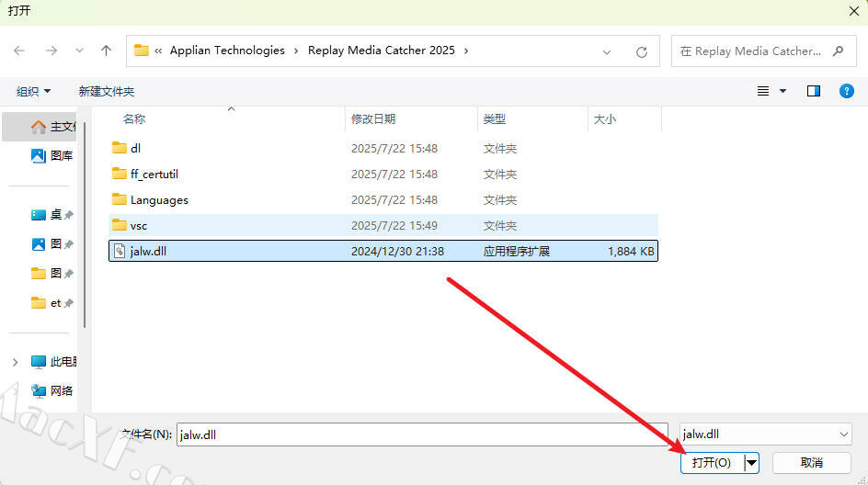Click Replay Media Catcher 2025 breadcrumb
This screenshot has height=485, width=868.
[381, 51]
